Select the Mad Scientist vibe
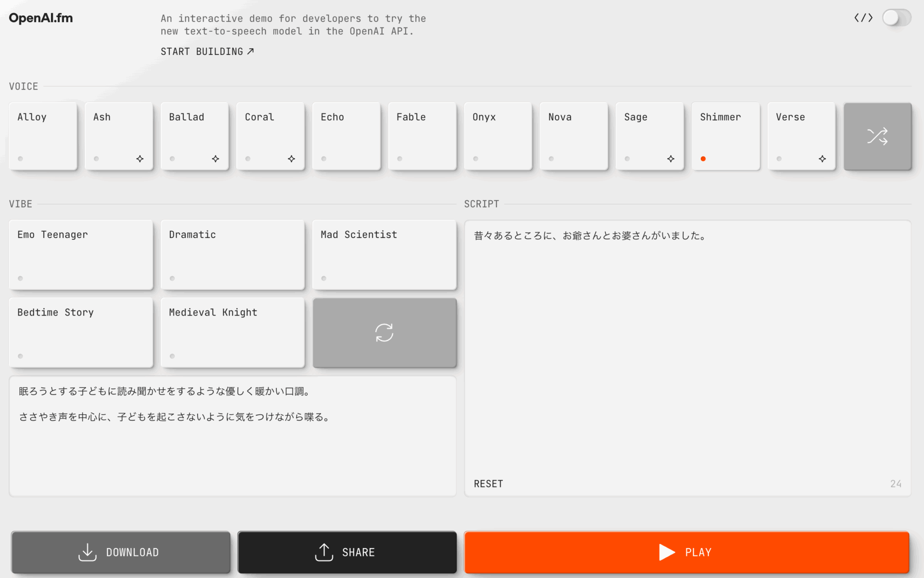 click(x=384, y=255)
